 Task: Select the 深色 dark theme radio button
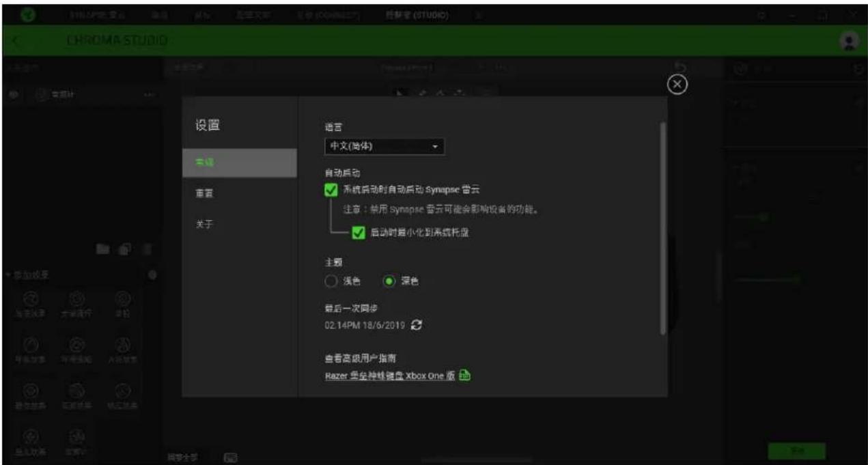(389, 281)
